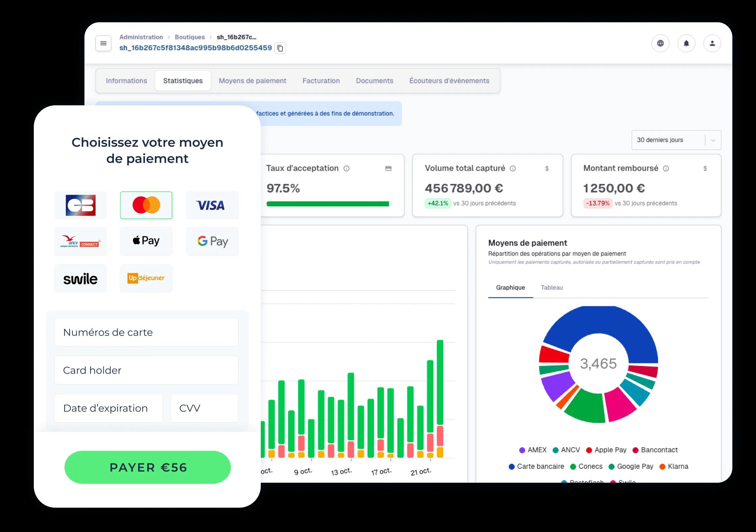
Task: Choose the Swile payment method
Action: (80, 278)
